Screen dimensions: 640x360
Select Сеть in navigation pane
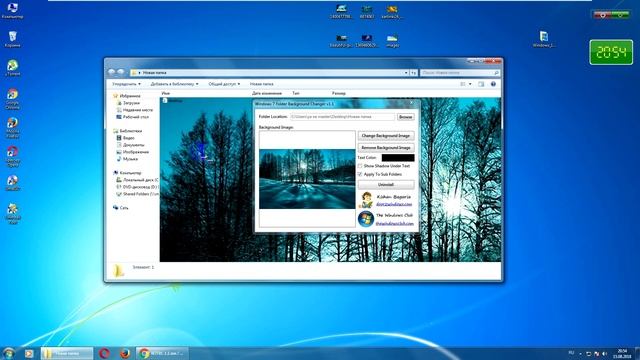(121, 208)
